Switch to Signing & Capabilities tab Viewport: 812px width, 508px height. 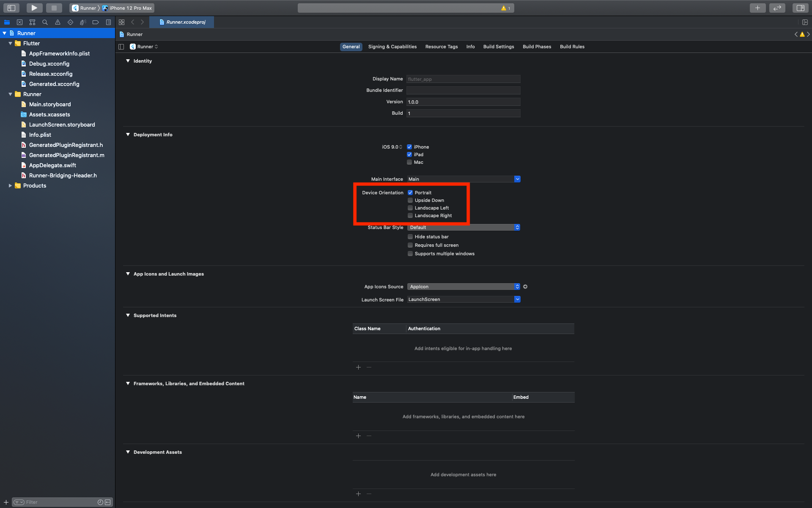(x=392, y=47)
